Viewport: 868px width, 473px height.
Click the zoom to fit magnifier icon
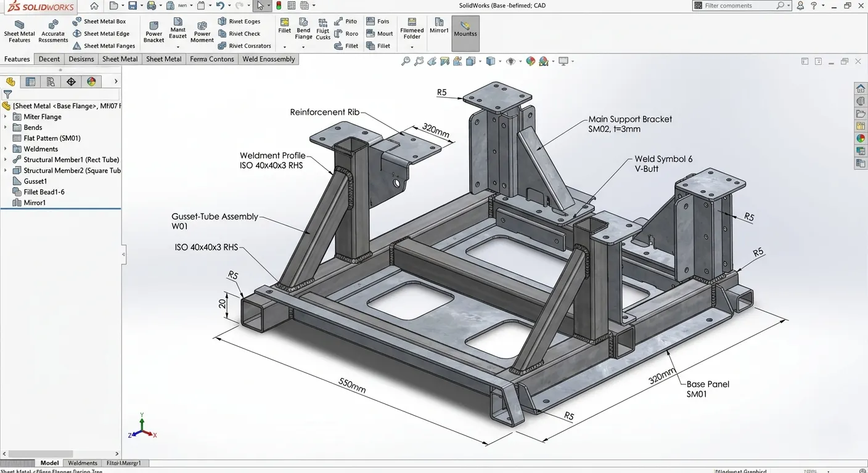[406, 61]
